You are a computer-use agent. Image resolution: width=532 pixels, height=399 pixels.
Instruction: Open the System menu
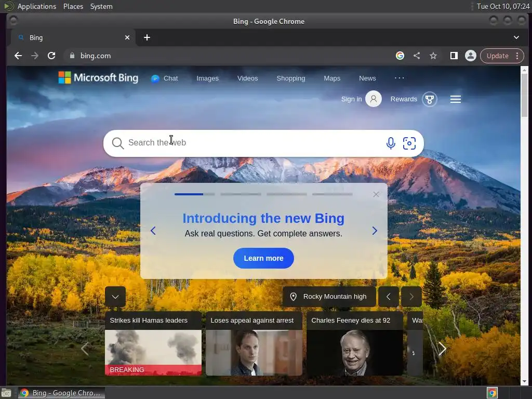click(101, 6)
